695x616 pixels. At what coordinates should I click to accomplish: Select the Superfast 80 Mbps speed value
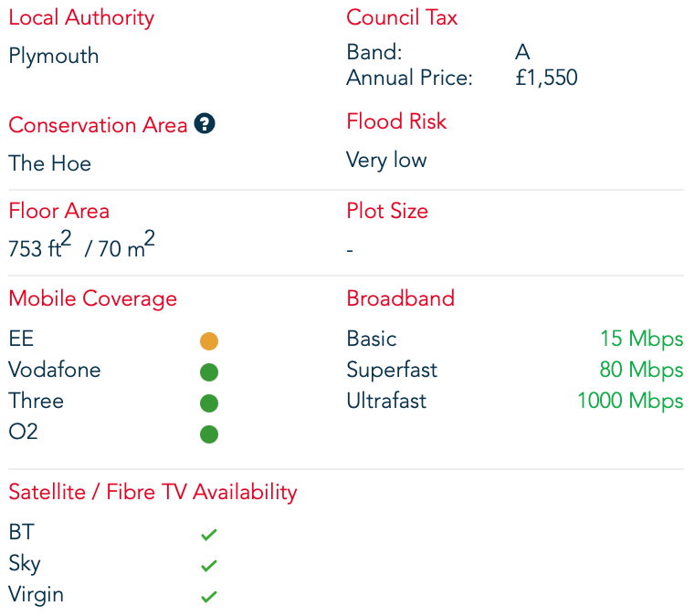(641, 370)
